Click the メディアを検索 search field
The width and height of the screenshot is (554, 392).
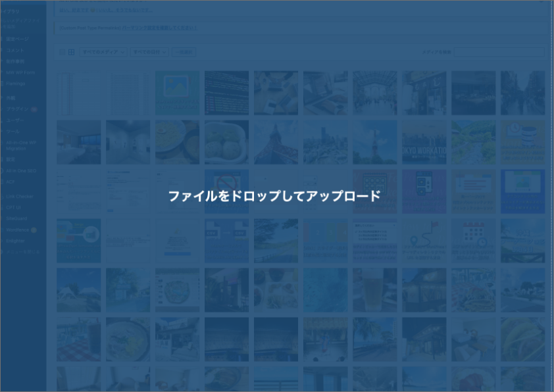[x=499, y=52]
